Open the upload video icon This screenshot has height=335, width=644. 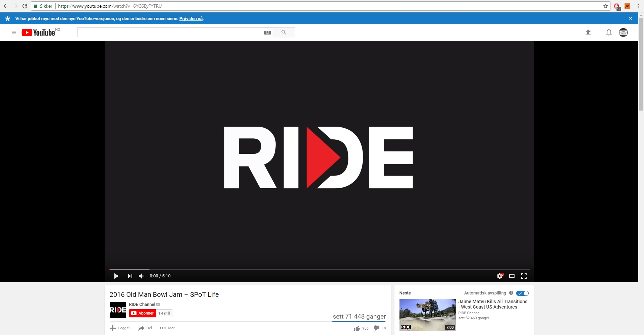pos(588,32)
